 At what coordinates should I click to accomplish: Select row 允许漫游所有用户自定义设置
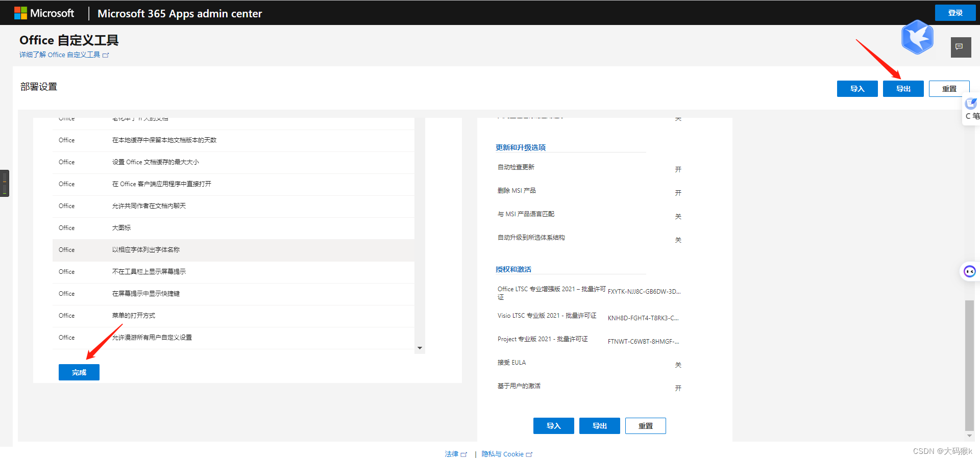(233, 338)
